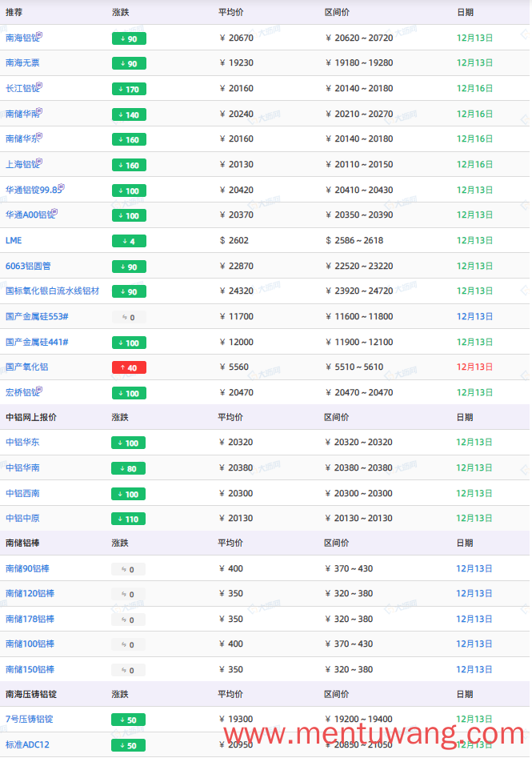Click the 推荐 header at the top
The width and height of the screenshot is (532, 758).
pyautogui.click(x=14, y=12)
